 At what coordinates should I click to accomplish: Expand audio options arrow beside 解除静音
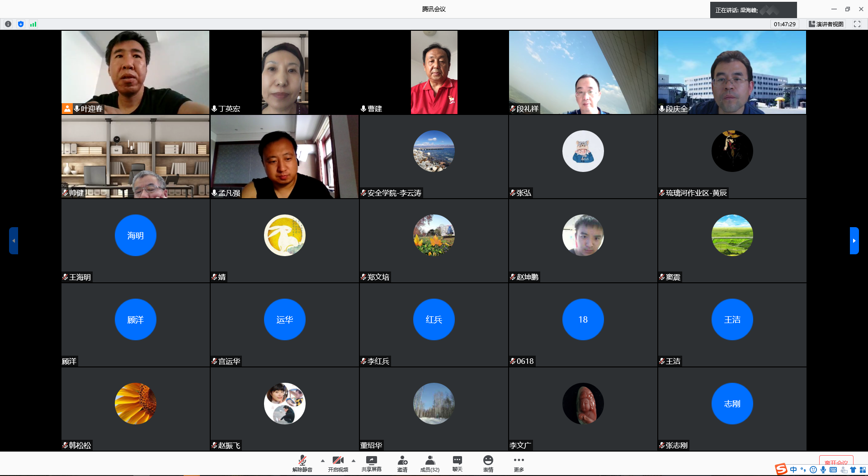tap(322, 461)
